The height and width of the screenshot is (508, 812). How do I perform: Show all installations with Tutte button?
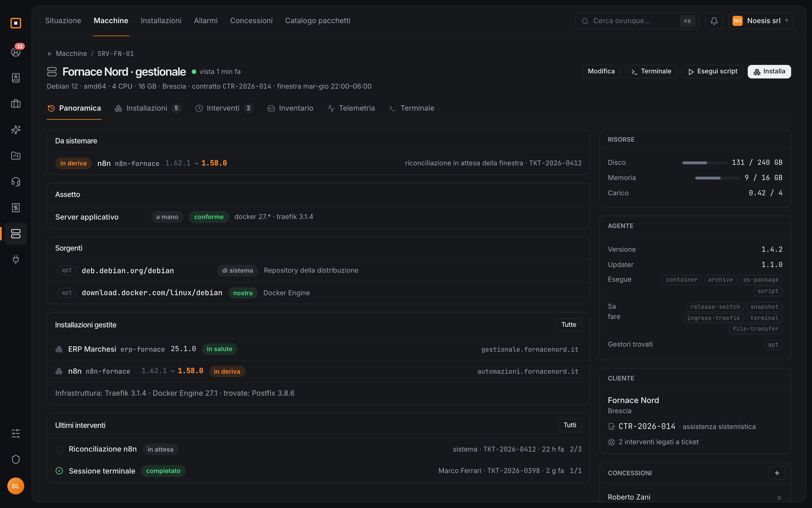(x=568, y=325)
